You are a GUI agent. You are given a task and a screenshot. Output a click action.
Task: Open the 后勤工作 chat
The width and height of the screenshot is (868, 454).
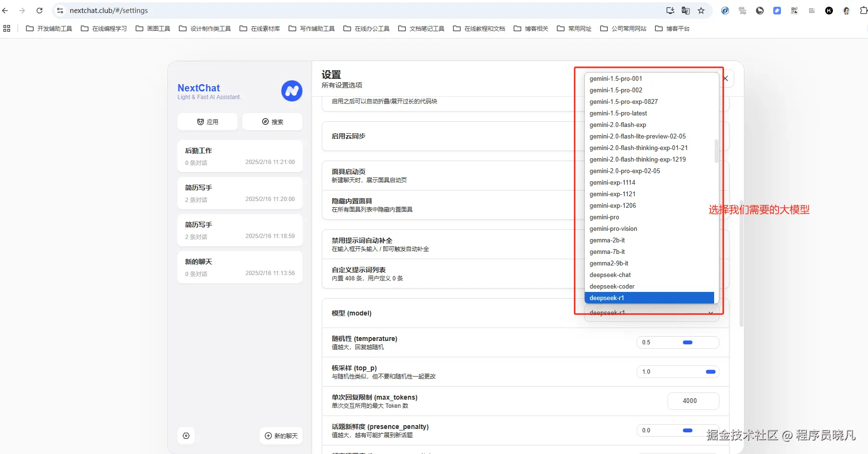point(240,156)
